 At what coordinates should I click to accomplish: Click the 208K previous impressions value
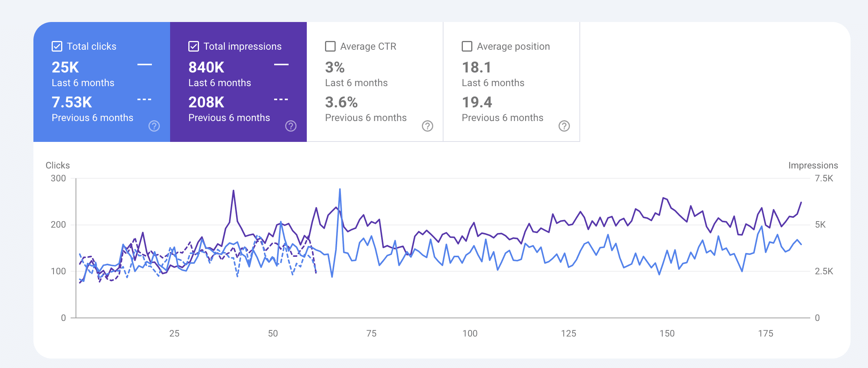click(x=206, y=102)
